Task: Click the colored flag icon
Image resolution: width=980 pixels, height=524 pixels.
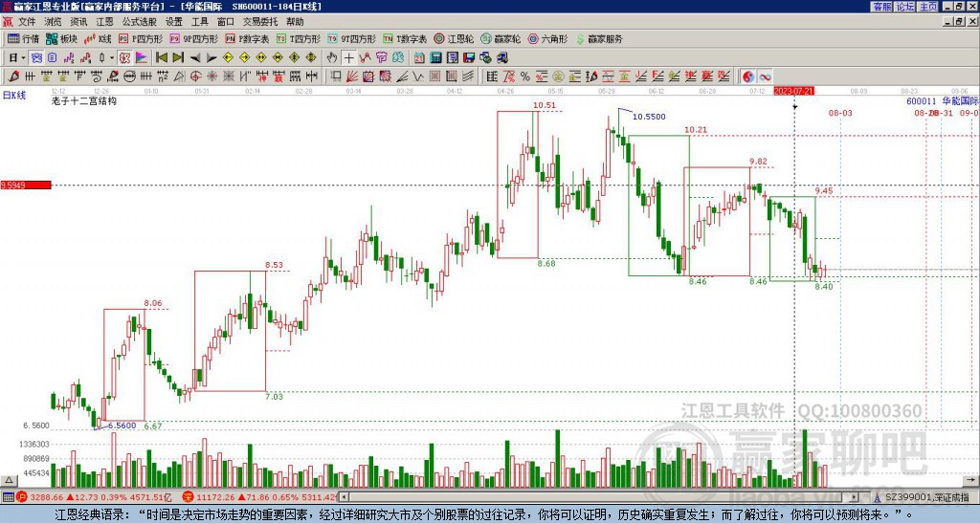Action: [x=142, y=58]
